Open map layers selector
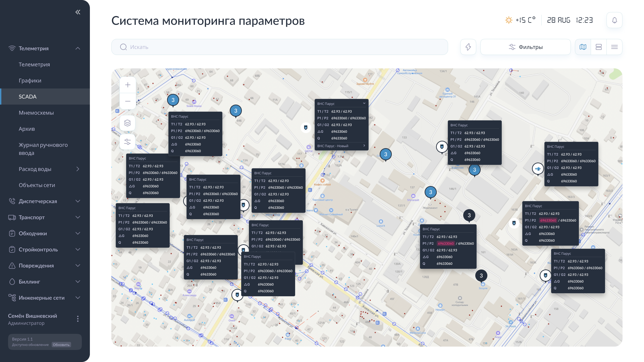 [x=127, y=123]
